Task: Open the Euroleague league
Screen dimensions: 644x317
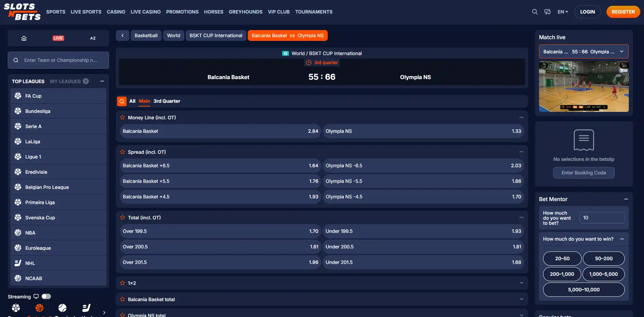Action: (58, 248)
